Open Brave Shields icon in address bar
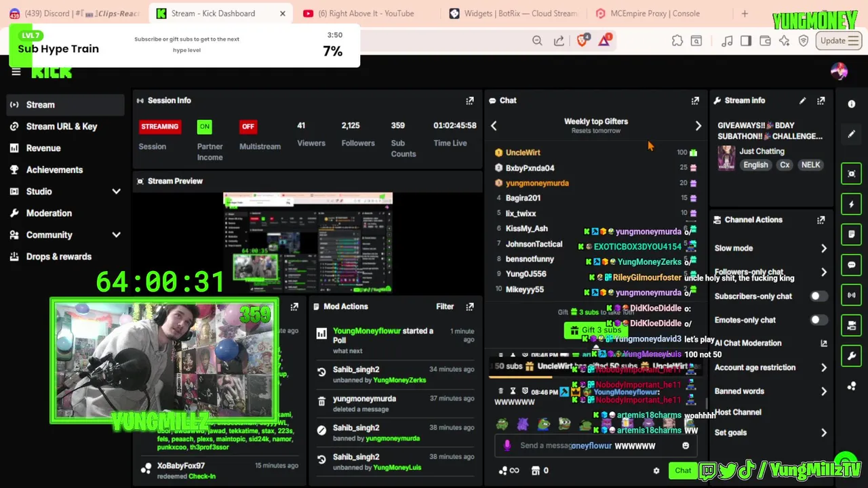The height and width of the screenshot is (488, 868). tap(583, 41)
